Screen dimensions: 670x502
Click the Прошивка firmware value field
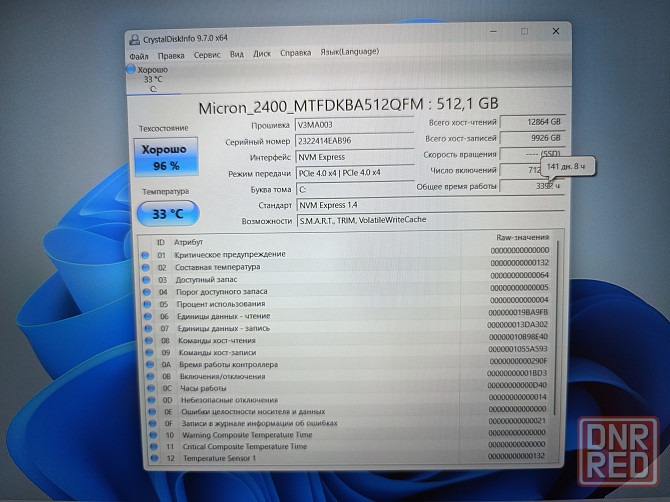point(354,126)
